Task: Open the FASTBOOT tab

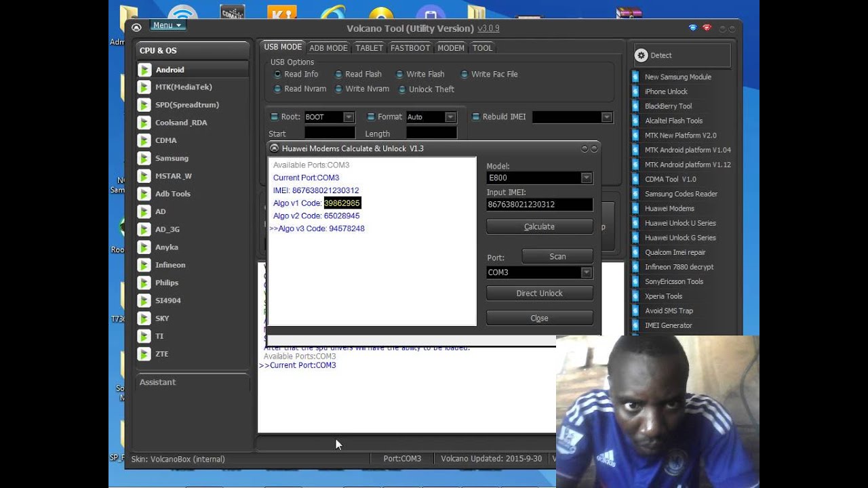Action: click(x=410, y=48)
